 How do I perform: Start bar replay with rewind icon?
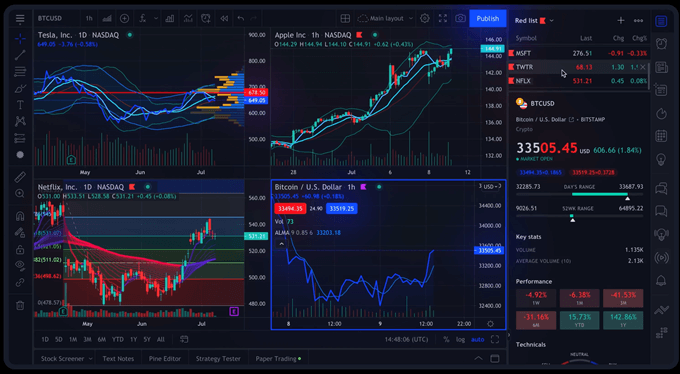[x=224, y=19]
